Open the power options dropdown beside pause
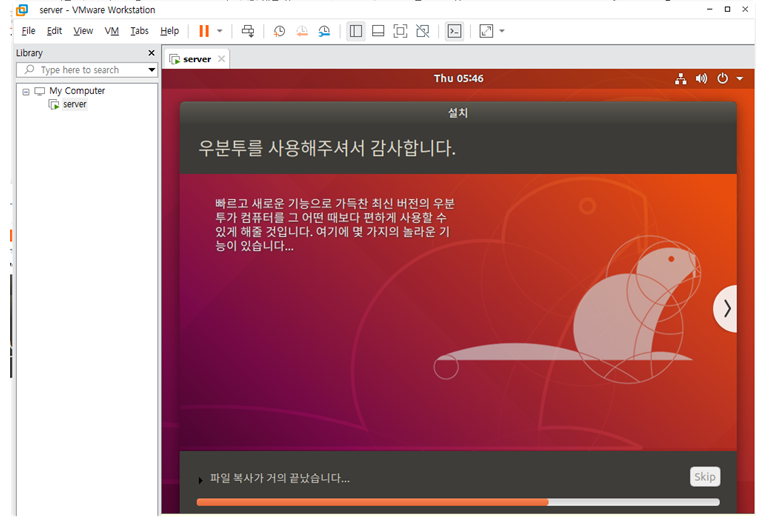The image size is (774, 520). [220, 31]
